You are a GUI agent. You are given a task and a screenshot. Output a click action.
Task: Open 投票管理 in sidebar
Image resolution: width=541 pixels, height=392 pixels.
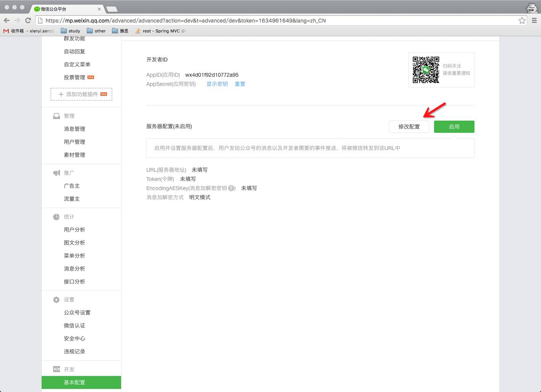(x=75, y=77)
